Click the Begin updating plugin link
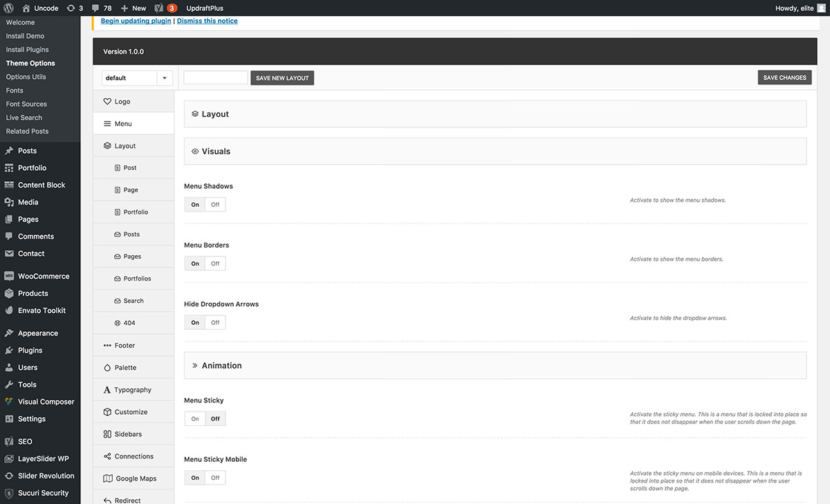 (136, 21)
